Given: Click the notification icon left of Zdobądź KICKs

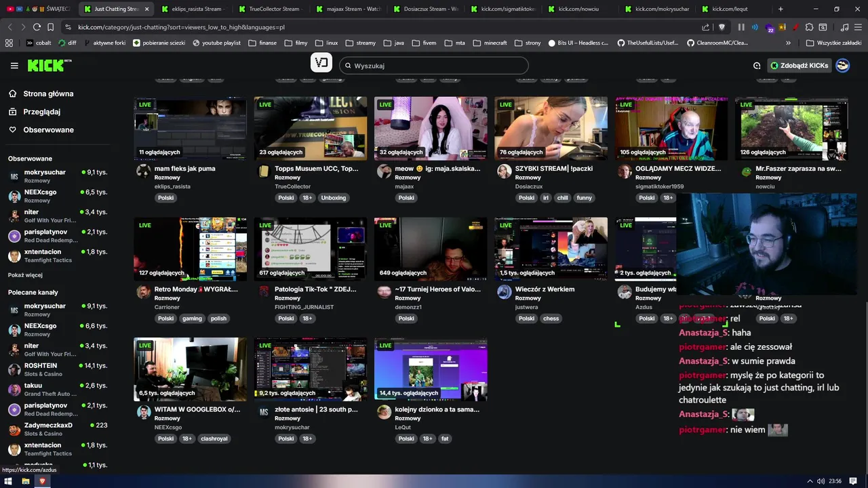Looking at the screenshot, I should (x=757, y=66).
